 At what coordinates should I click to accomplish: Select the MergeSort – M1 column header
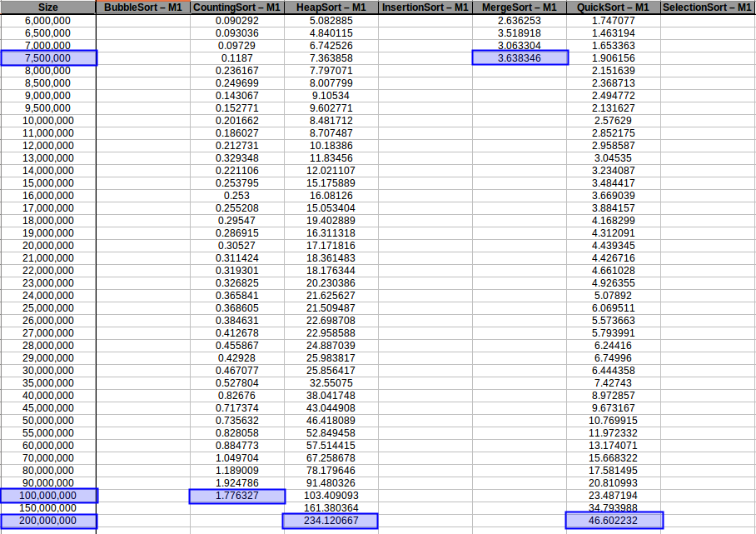pos(520,7)
